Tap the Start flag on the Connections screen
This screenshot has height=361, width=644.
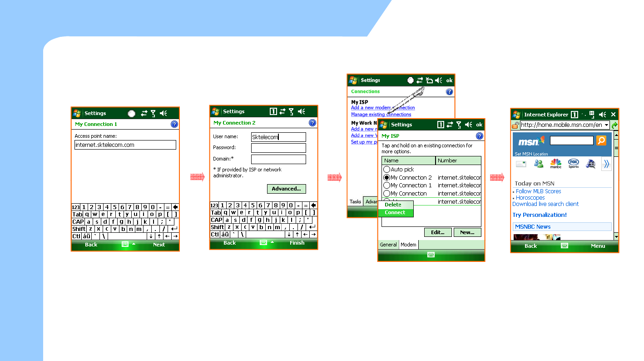click(x=353, y=80)
